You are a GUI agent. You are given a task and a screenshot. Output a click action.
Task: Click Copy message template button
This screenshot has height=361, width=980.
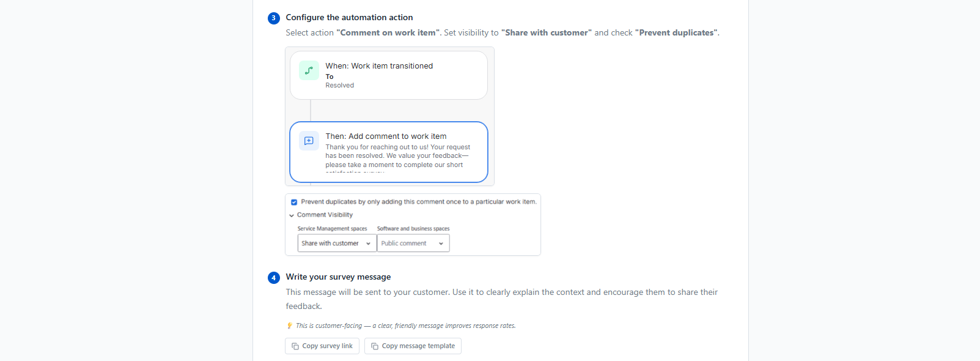coord(413,346)
